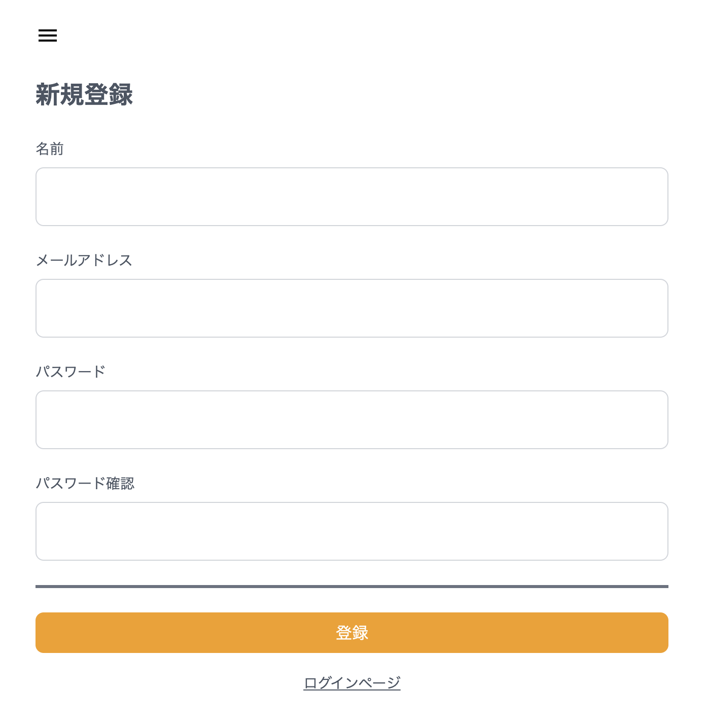Click the 新規登録 page heading
This screenshot has width=708, height=728.
point(84,95)
